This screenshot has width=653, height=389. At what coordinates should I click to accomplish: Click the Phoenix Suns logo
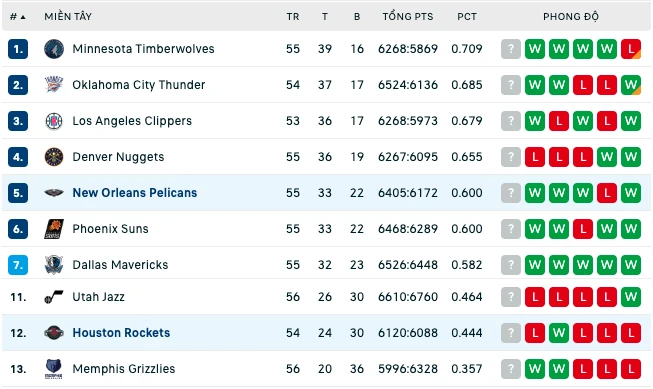click(54, 229)
